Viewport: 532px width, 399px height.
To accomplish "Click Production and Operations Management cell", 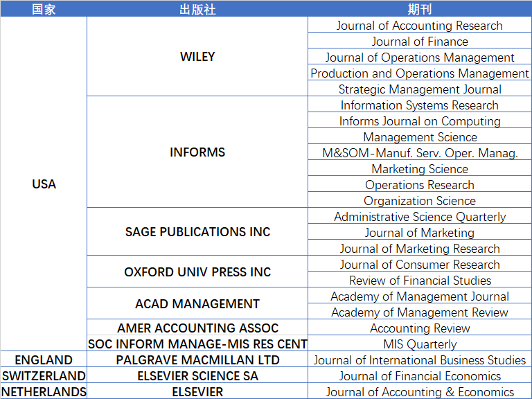I will pos(420,73).
